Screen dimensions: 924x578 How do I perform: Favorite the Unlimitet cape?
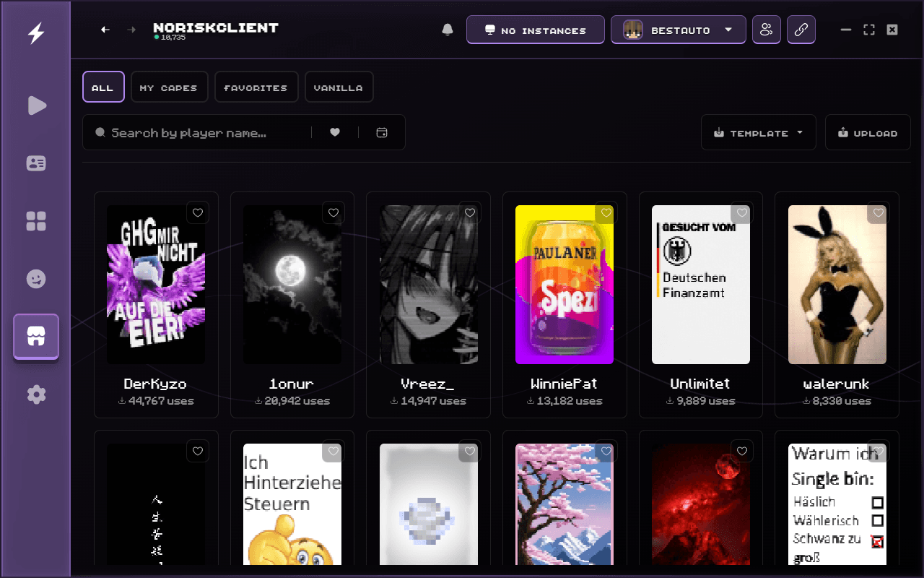pyautogui.click(x=742, y=212)
